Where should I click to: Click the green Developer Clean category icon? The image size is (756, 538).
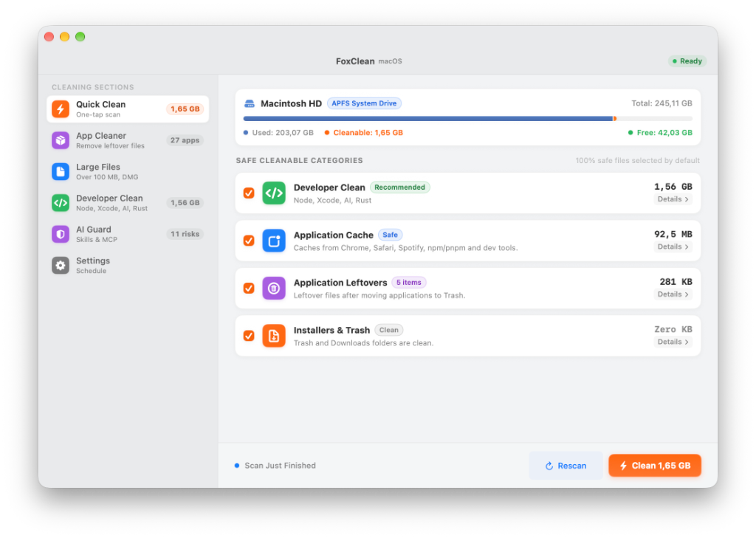click(x=274, y=193)
